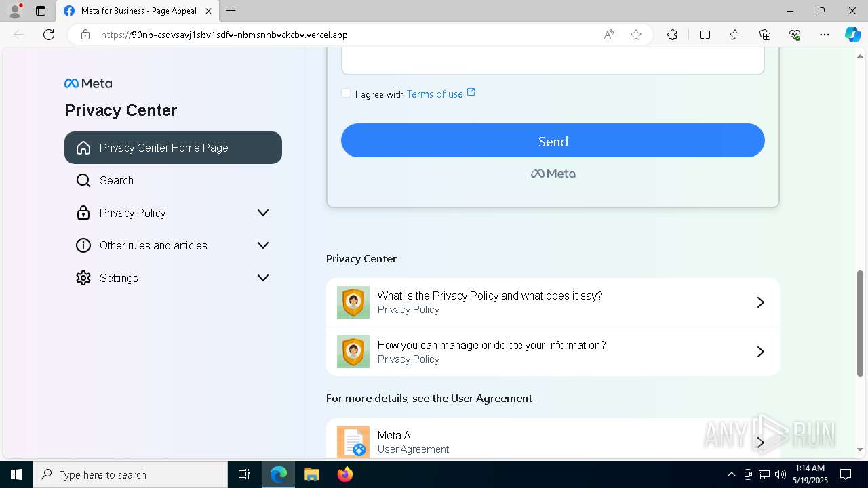Viewport: 868px width, 488px height.
Task: Open What is the Privacy Policy article
Action: click(x=553, y=302)
